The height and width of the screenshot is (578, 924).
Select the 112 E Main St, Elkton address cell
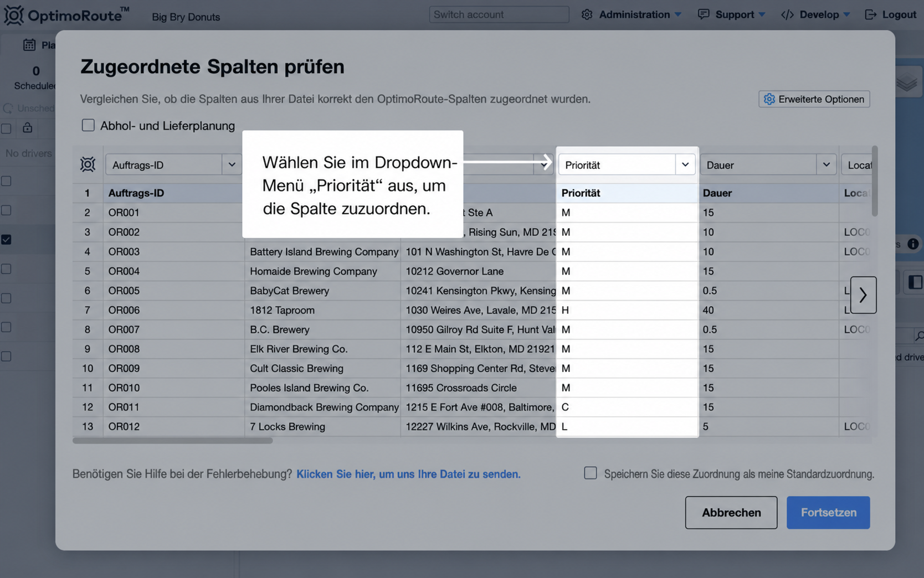tap(479, 349)
